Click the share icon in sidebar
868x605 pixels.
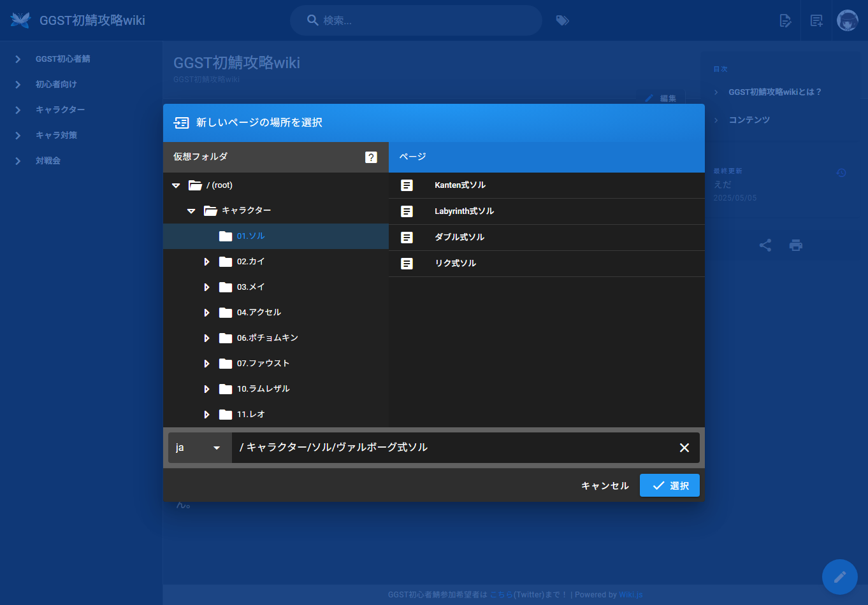click(x=765, y=245)
